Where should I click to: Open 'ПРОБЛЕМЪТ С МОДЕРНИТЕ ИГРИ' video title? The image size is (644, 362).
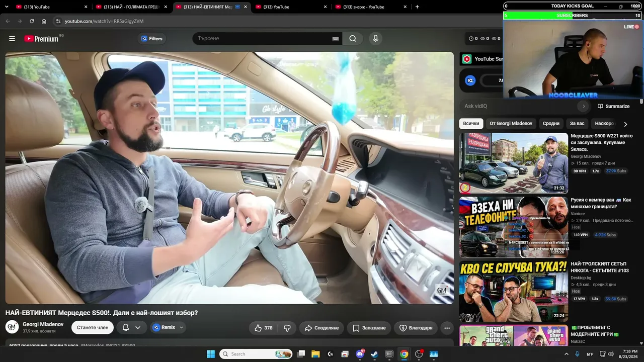click(x=595, y=331)
